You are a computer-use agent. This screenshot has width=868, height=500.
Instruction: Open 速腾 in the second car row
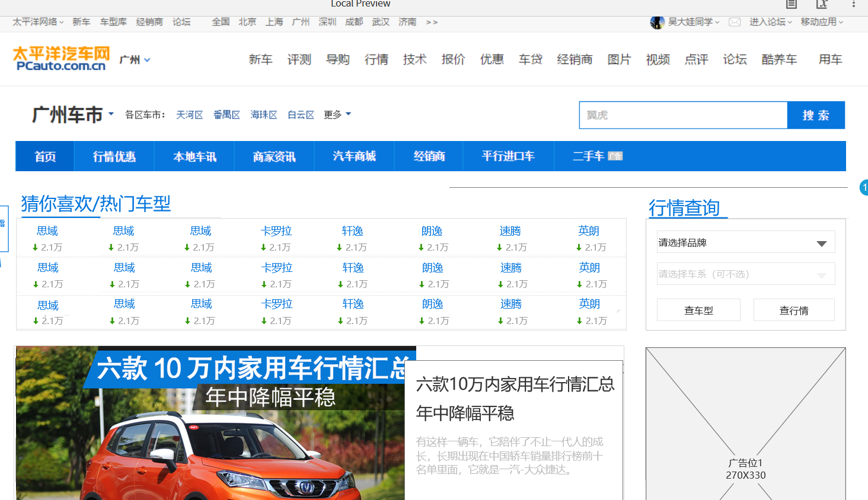pos(511,268)
